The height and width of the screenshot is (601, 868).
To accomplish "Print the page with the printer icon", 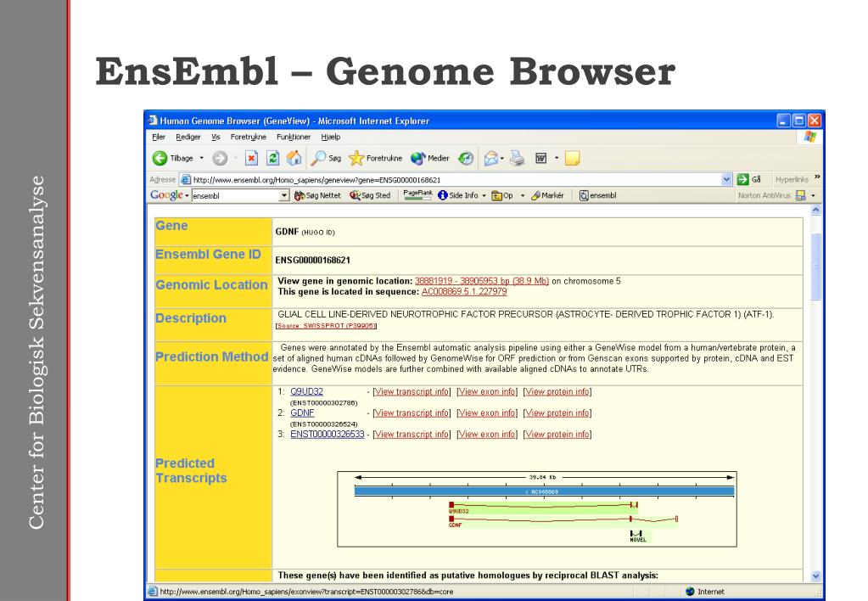I will (x=517, y=159).
